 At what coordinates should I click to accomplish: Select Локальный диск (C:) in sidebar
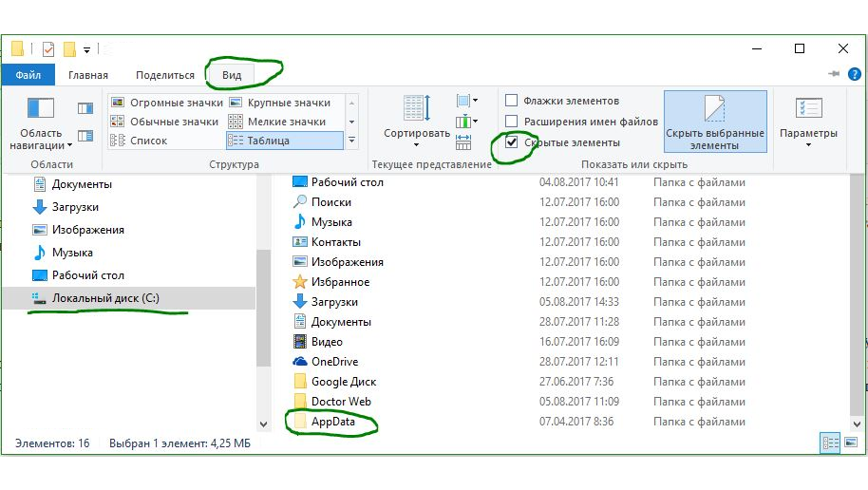click(x=104, y=298)
